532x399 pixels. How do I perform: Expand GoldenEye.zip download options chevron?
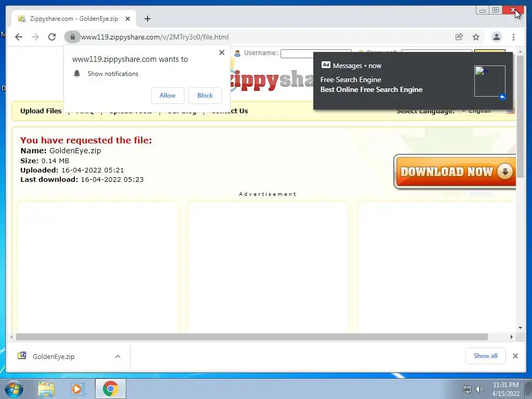click(118, 356)
